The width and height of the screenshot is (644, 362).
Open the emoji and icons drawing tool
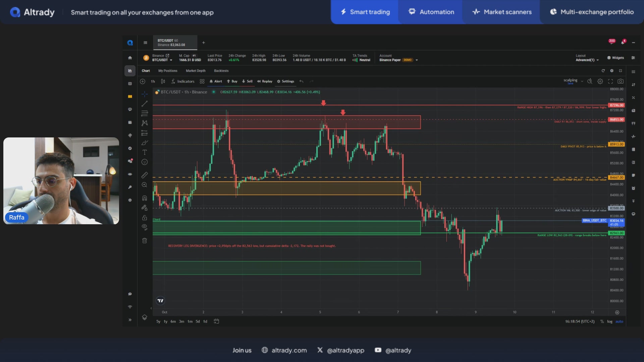145,162
